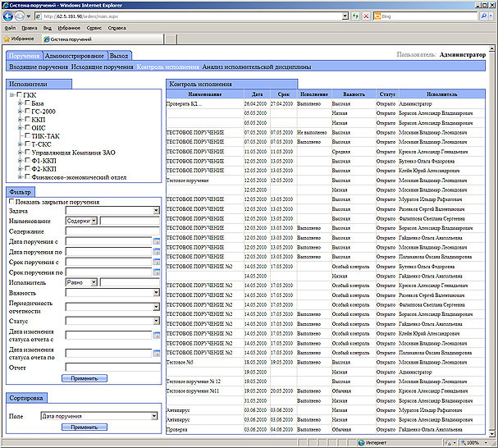Screen dimensions: 498x448
Task: Tick the ТИК-ТАК checkbox in tree
Action: coord(27,135)
